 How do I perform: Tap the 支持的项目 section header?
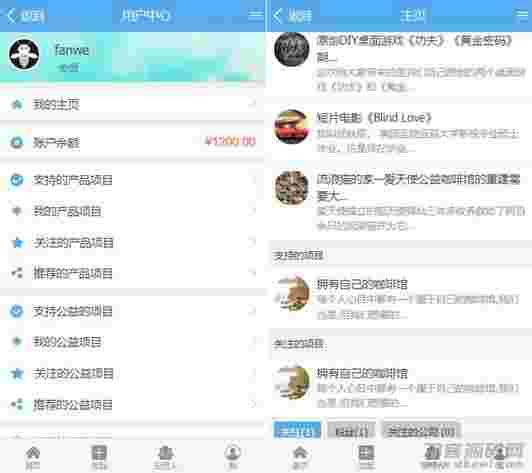click(x=298, y=255)
